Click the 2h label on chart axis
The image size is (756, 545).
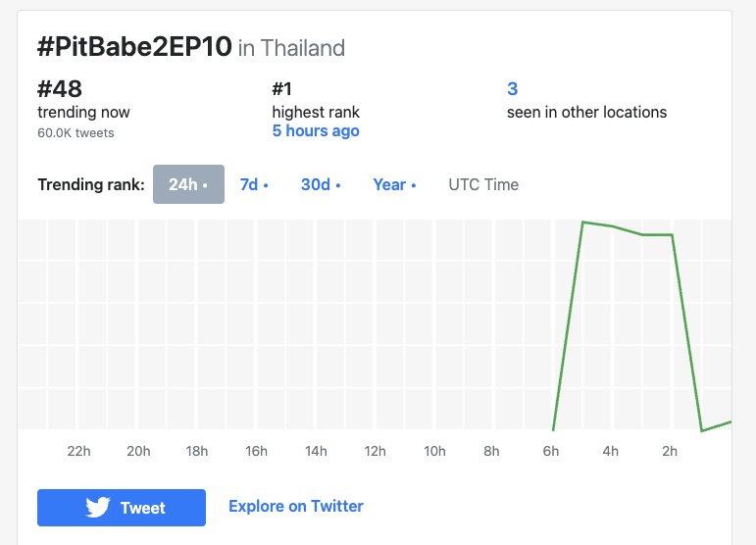670,451
